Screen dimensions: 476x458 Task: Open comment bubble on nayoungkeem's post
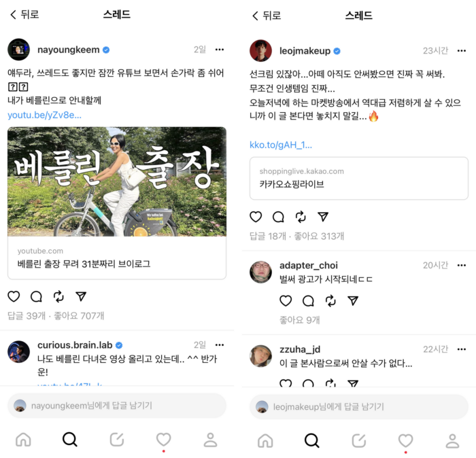[36, 296]
